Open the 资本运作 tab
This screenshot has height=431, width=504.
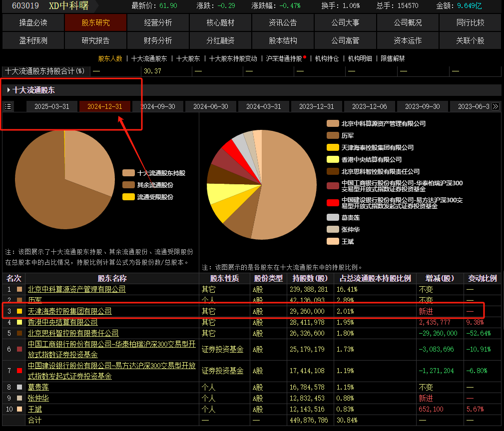pyautogui.click(x=408, y=41)
